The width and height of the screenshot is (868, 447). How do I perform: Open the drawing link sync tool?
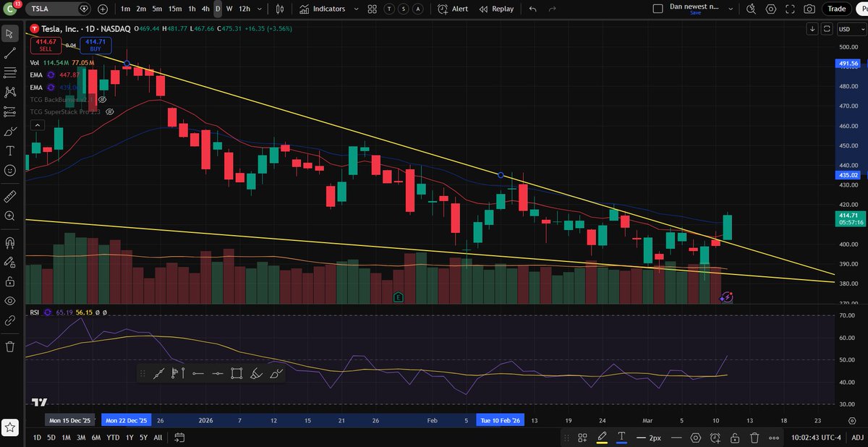tap(10, 320)
